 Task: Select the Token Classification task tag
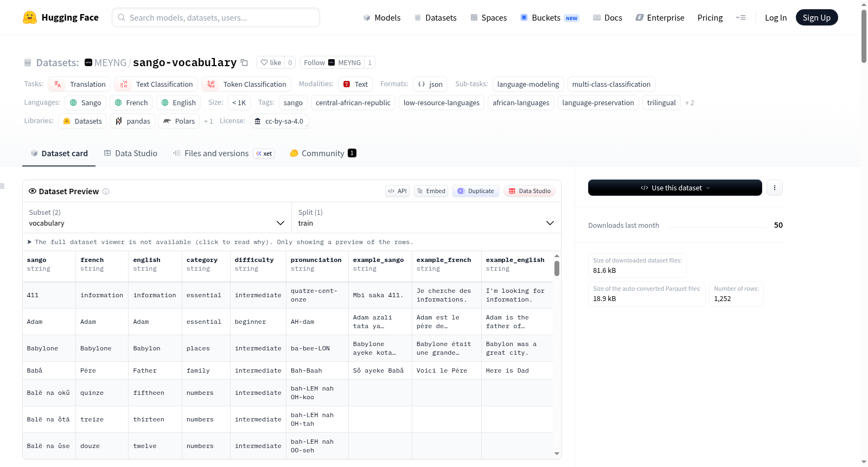pyautogui.click(x=246, y=84)
